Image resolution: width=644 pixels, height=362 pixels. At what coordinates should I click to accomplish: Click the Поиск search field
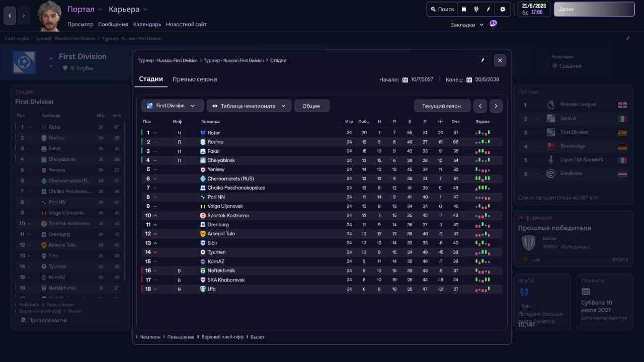442,9
